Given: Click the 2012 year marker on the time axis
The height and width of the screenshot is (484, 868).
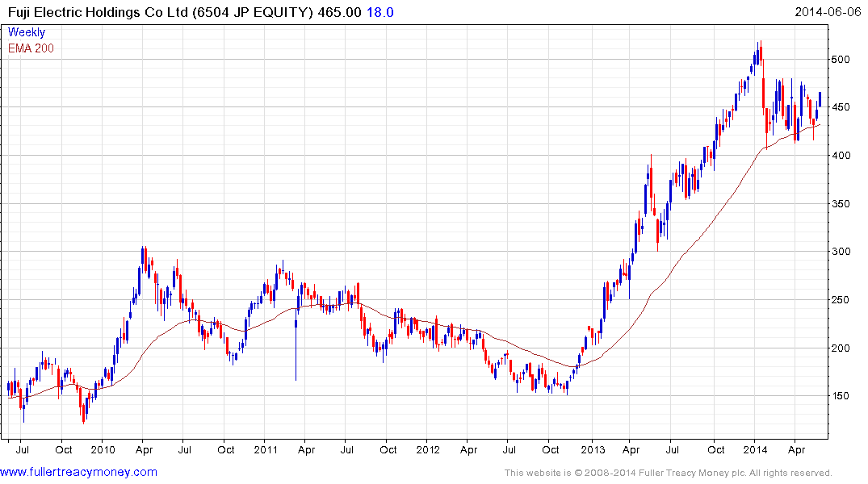Looking at the screenshot, I should tap(429, 449).
